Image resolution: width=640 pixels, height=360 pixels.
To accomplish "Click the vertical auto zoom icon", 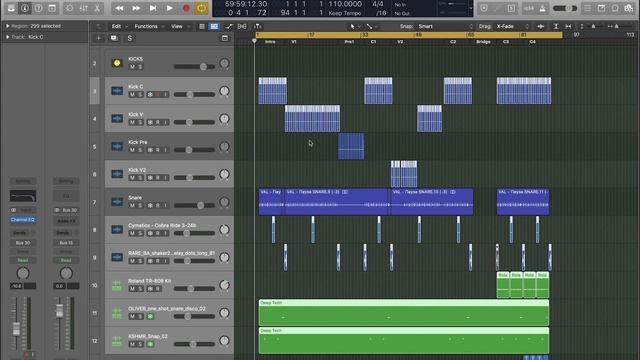I will point(556,27).
